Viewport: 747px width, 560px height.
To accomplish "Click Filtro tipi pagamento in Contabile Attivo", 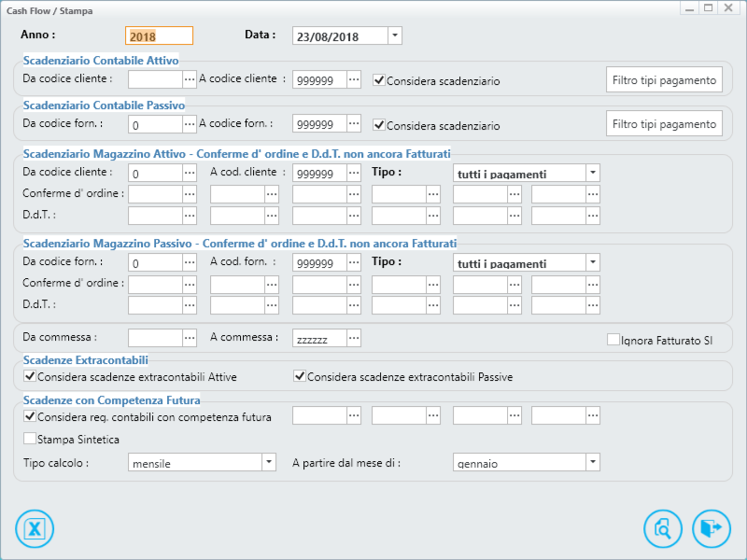I will coord(664,79).
